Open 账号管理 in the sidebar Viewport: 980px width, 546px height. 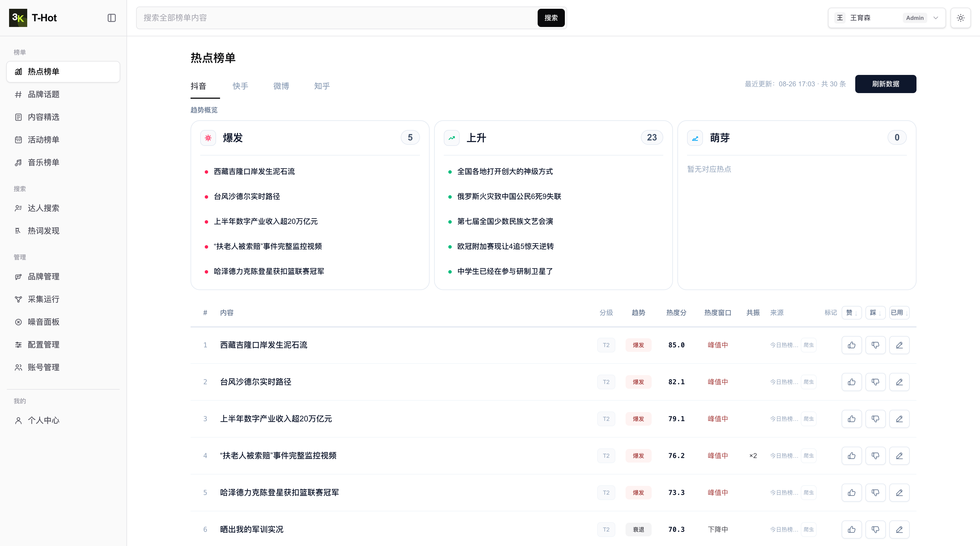tap(63, 367)
